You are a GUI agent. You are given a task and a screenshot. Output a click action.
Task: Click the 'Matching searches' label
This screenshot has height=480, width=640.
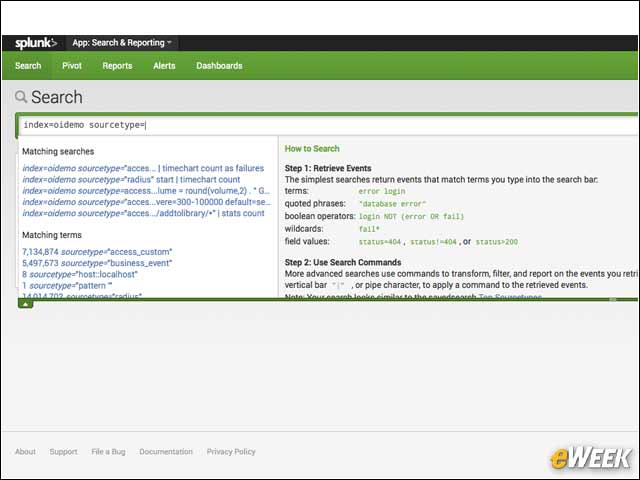pos(58,151)
